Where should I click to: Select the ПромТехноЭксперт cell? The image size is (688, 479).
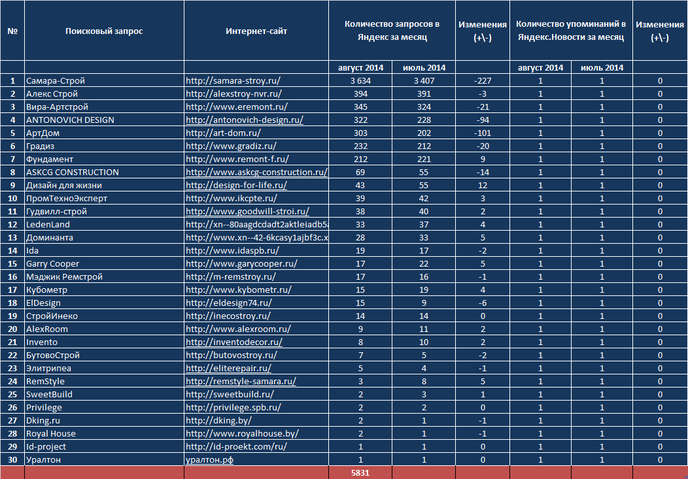(104, 198)
